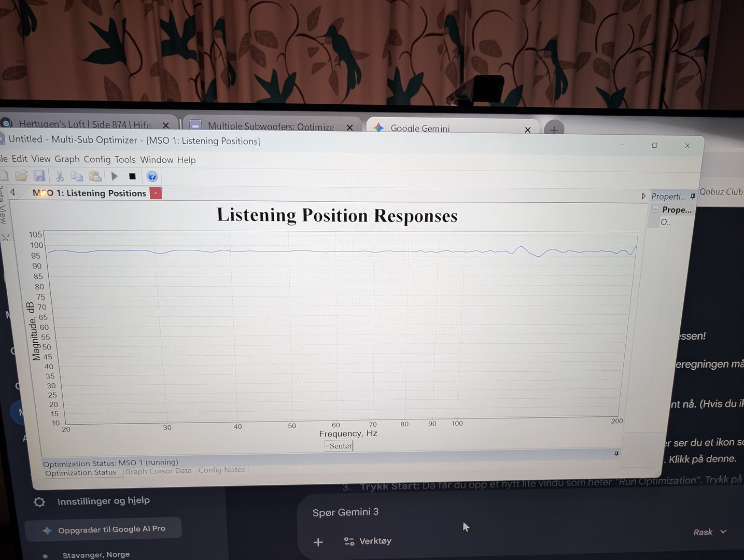Viewport: 744px width, 560px height.
Task: Open the Help menu
Action: point(187,160)
